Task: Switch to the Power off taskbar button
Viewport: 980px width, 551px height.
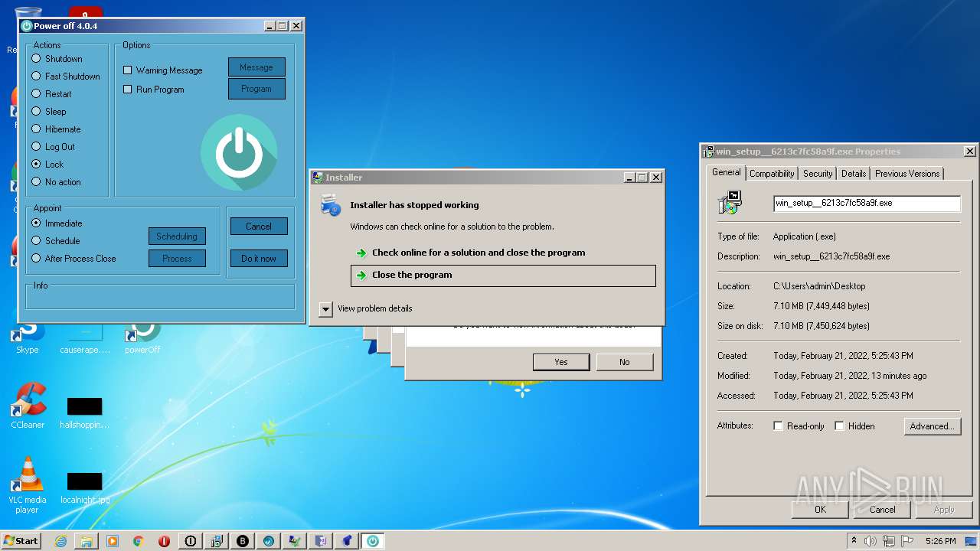Action: click(372, 541)
